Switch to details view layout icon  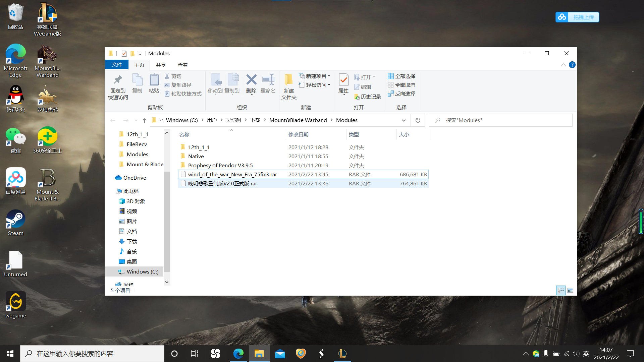click(x=561, y=290)
